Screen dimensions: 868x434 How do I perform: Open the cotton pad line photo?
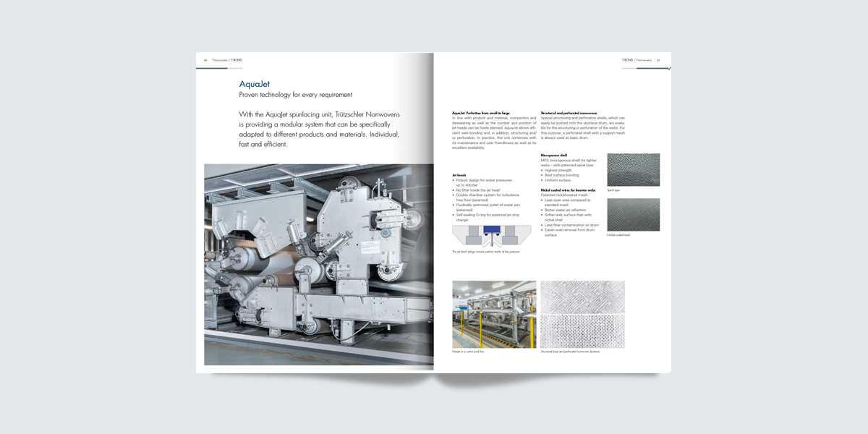(494, 315)
